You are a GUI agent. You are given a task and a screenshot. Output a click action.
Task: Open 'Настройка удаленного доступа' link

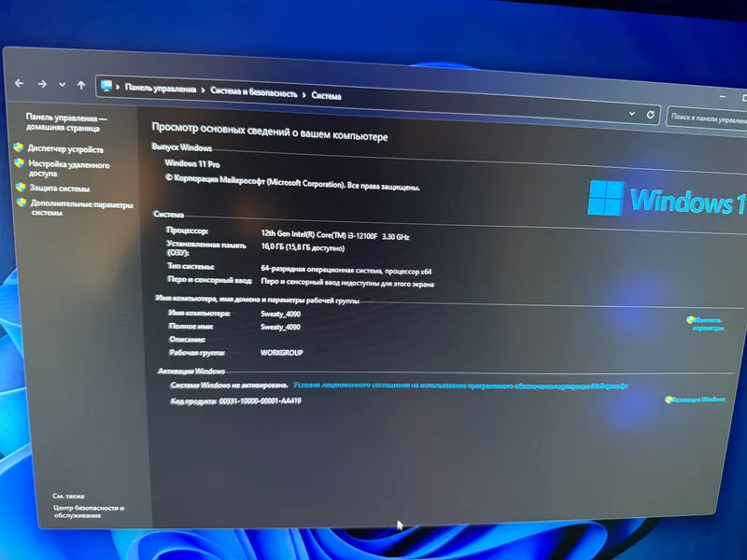(x=69, y=169)
